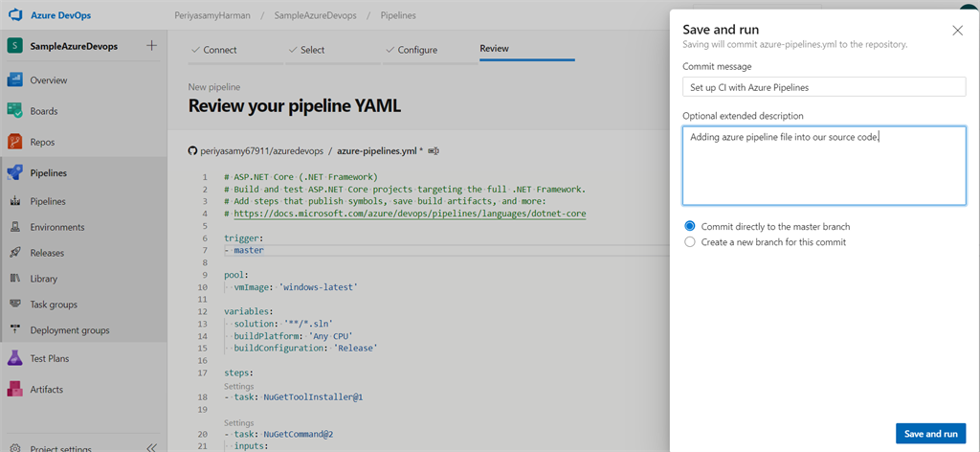Open Environments in the sidebar
Screen dimensions: 980x452
(x=56, y=228)
